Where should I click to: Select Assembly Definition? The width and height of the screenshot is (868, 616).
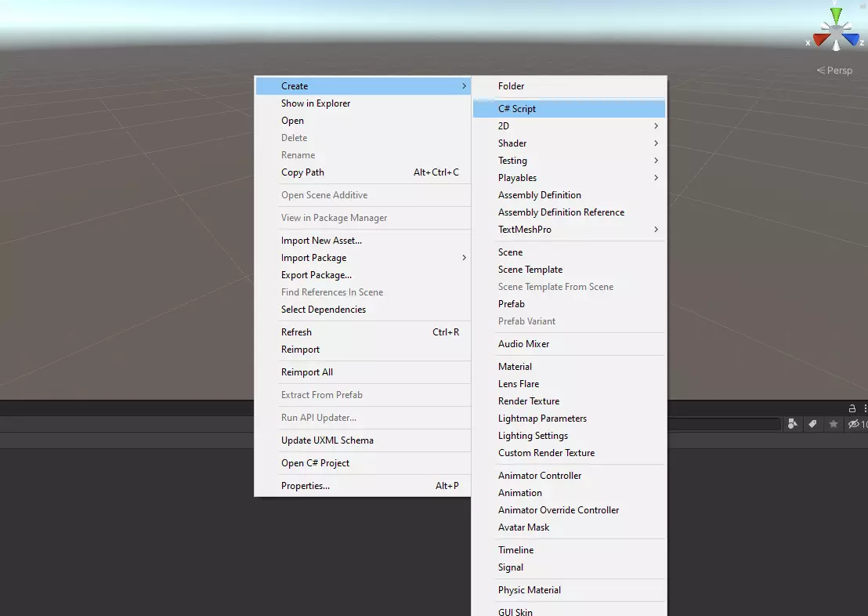tap(569, 195)
